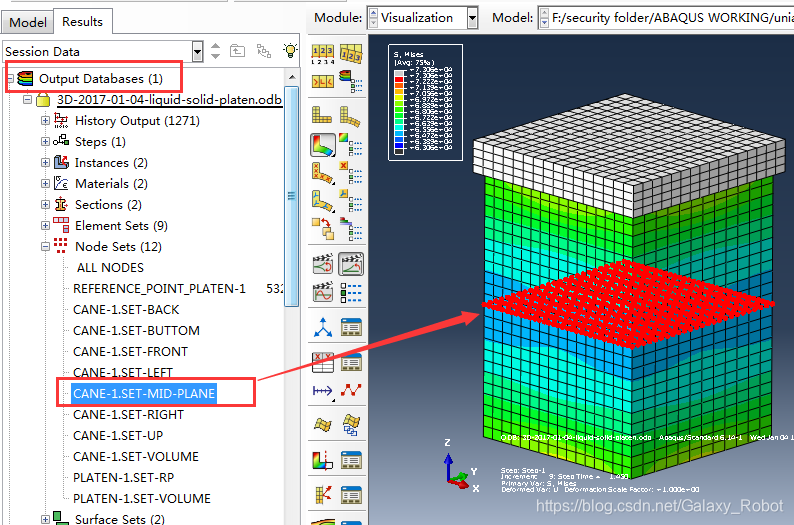Viewport: 794px width, 525px height.
Task: Open the Animate Time History tool
Action: click(351, 264)
